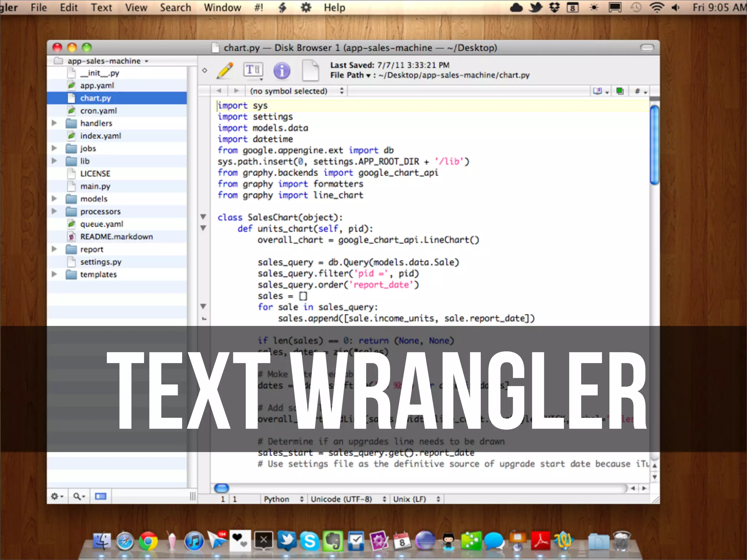This screenshot has height=560, width=747.
Task: Click the pencil edit-state icon
Action: [225, 70]
